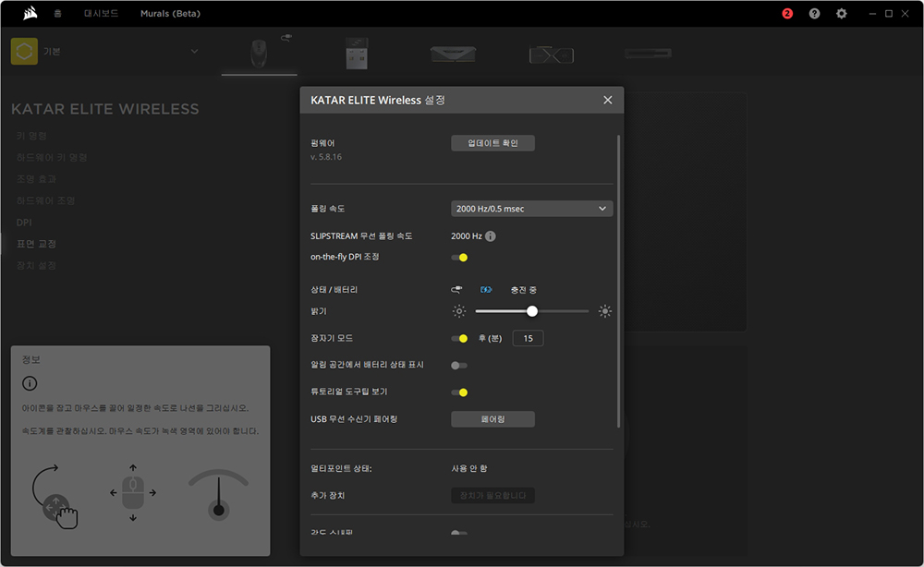Click the blue battery charging icon
The image size is (924, 567).
pos(486,290)
